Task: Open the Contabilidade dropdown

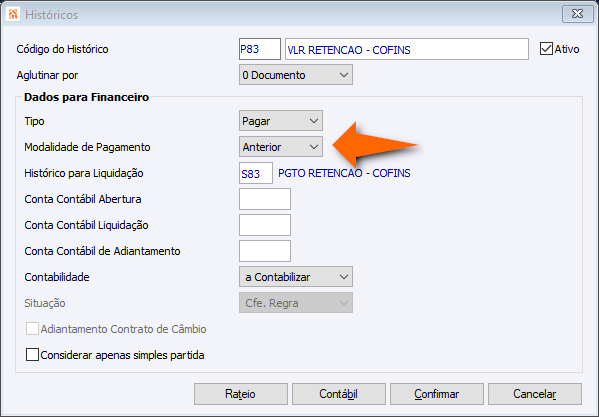Action: tap(296, 277)
